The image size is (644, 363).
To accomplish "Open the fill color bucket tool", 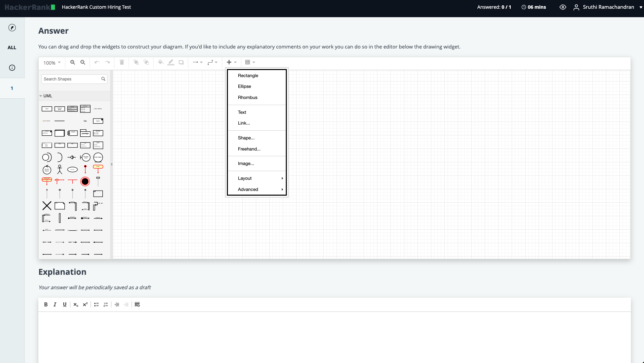I will (161, 62).
